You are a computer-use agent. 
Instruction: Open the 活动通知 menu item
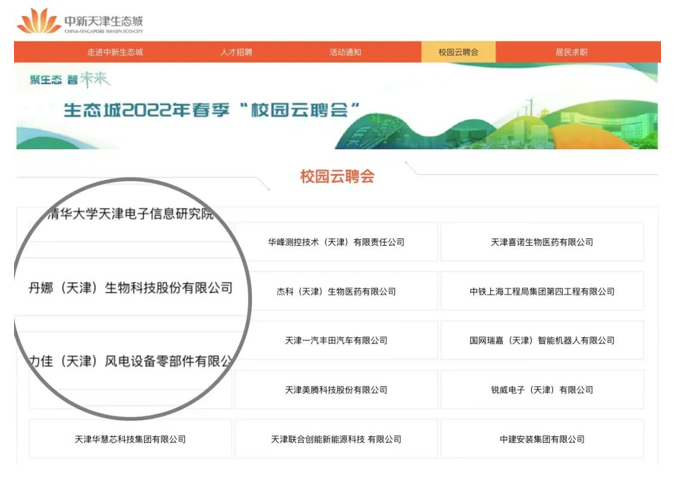click(345, 52)
